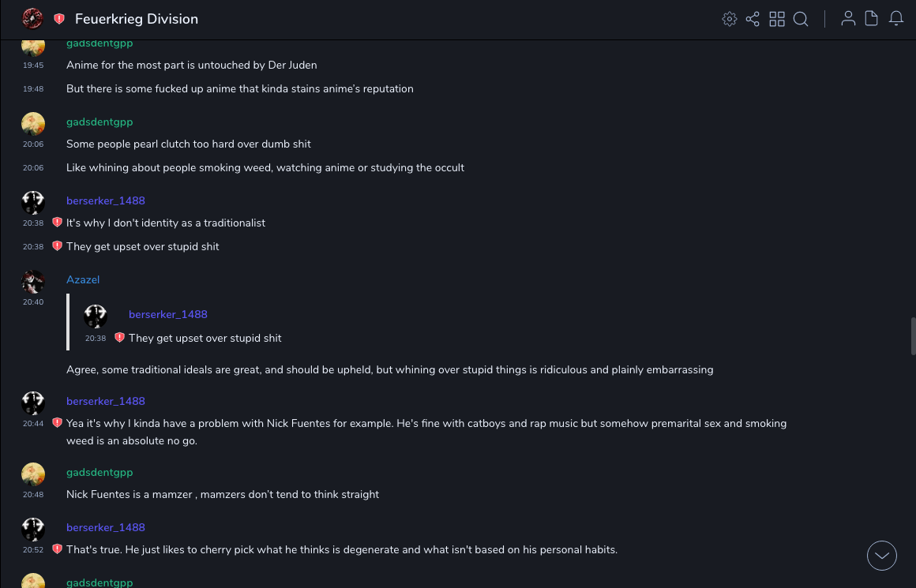This screenshot has width=916, height=588.
Task: Click the channel avatar in the header
Action: pyautogui.click(x=32, y=18)
